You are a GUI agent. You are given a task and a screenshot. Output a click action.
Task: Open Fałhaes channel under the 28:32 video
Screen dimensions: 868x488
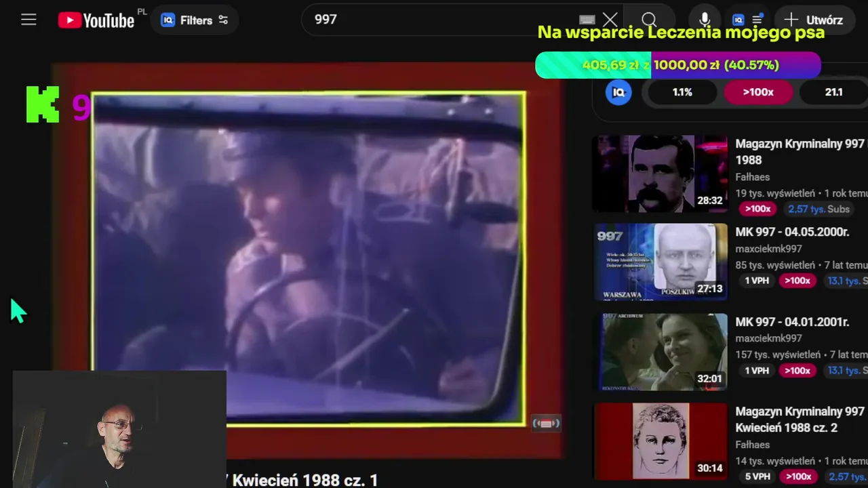[753, 177]
